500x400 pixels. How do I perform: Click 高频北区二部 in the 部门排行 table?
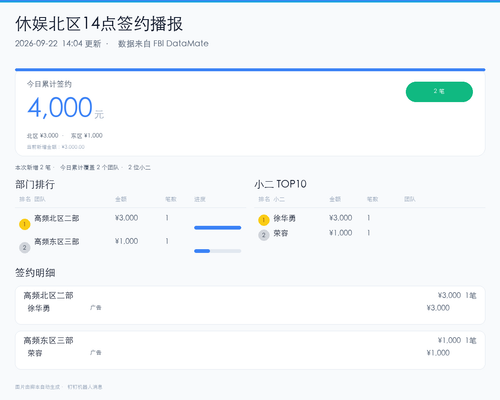click(x=57, y=218)
